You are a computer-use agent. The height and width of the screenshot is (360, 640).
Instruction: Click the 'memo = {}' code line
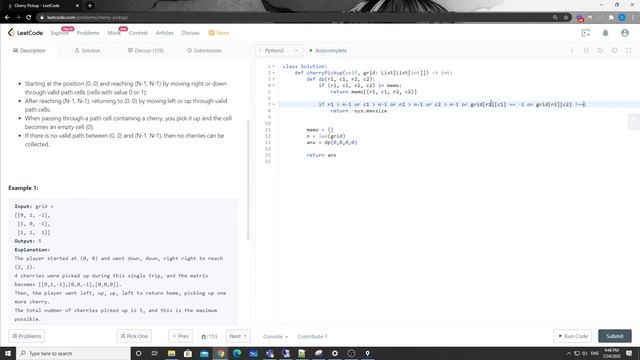coord(320,130)
